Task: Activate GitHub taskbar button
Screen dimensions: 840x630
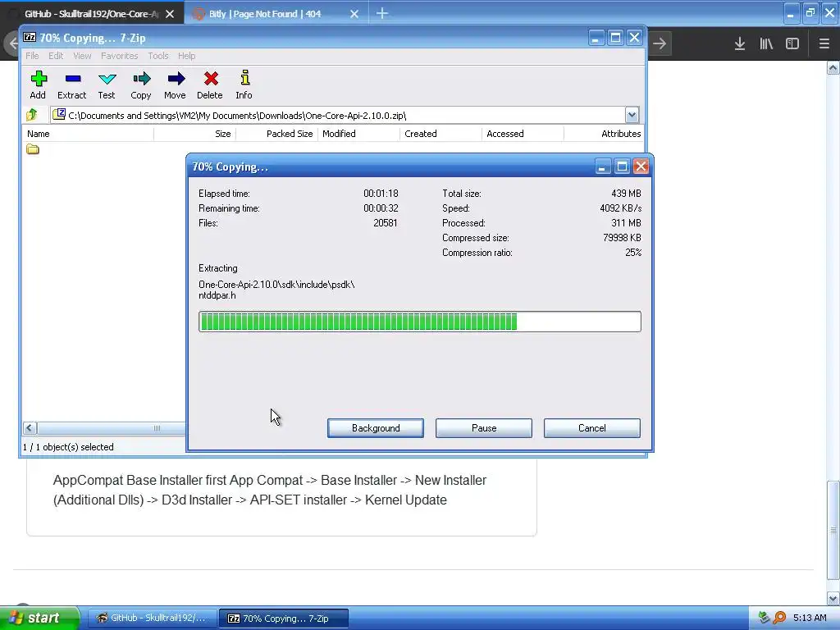Action: tap(152, 618)
